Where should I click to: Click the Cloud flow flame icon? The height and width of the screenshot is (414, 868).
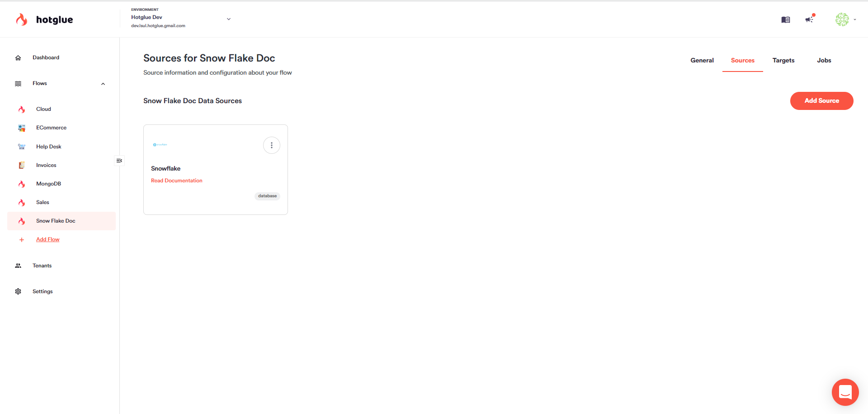(22, 109)
